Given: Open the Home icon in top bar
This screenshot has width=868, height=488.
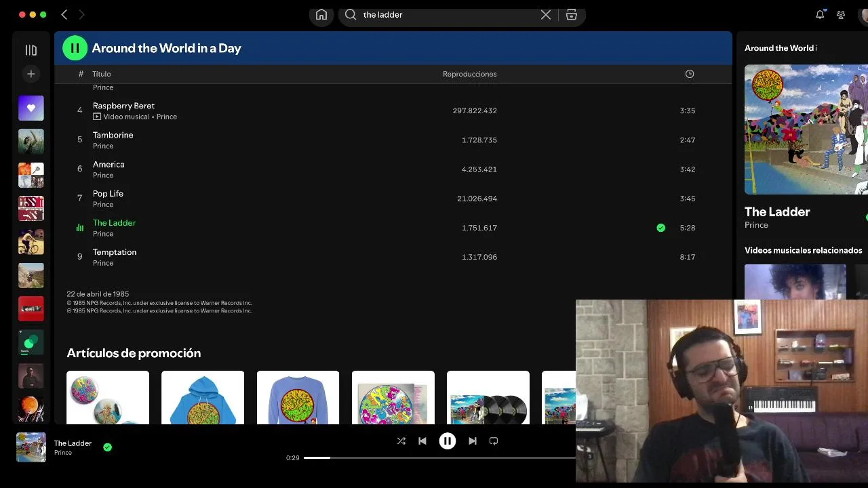Looking at the screenshot, I should 321,15.
